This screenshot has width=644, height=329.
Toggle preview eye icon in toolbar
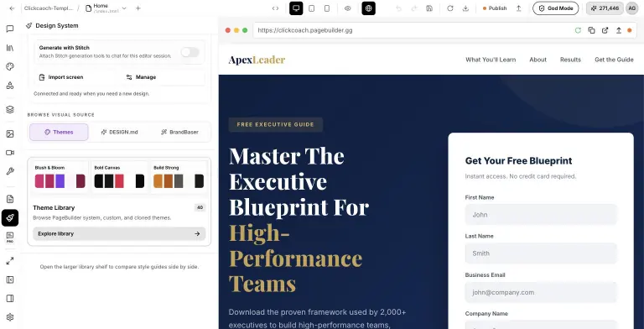click(x=347, y=8)
